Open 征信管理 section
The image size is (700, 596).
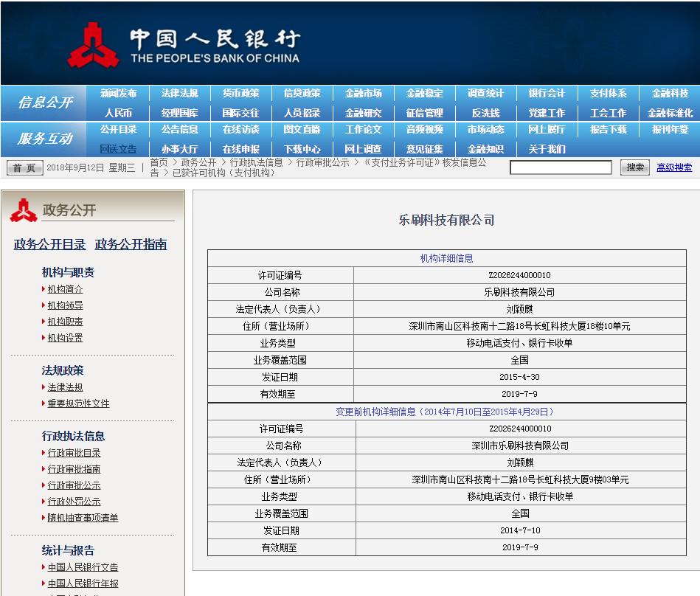[x=425, y=113]
